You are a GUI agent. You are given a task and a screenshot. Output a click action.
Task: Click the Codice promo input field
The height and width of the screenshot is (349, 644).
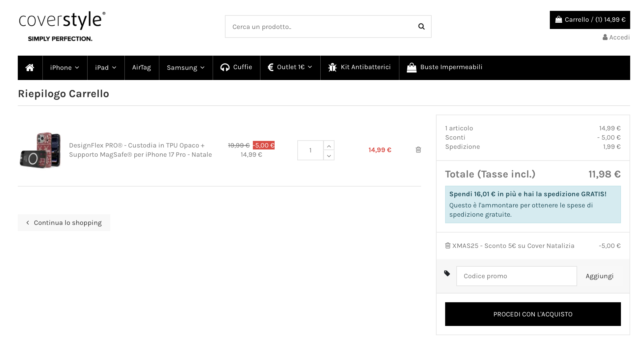pos(516,276)
